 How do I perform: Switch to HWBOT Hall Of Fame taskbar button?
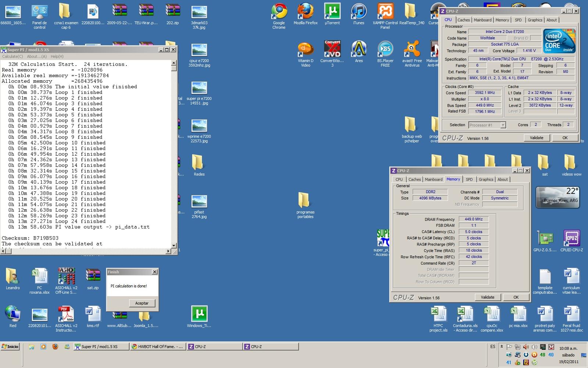pos(158,347)
